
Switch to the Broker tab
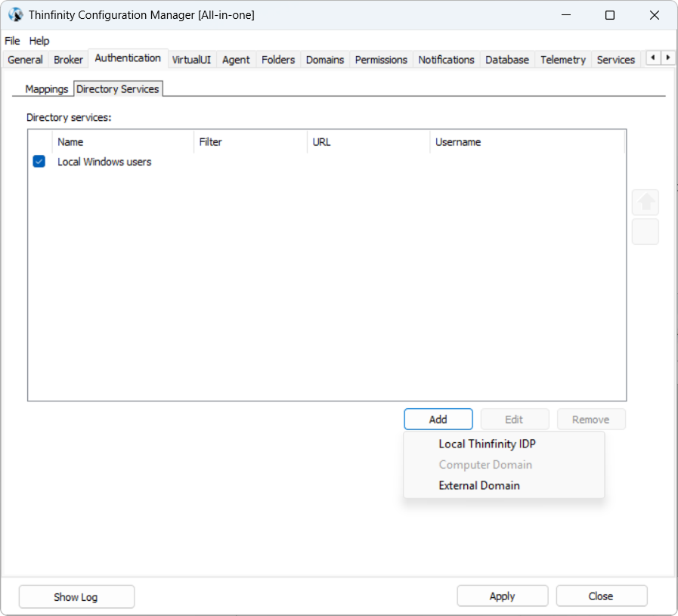click(x=68, y=60)
